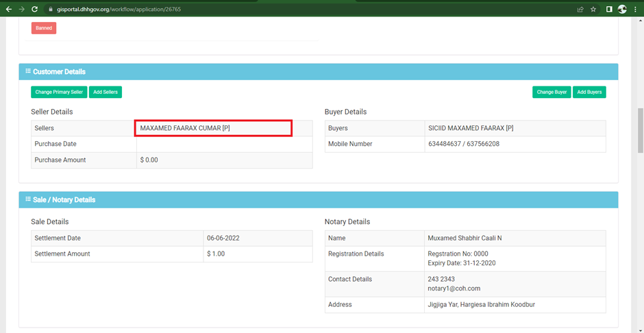Open the browser profile avatar
The image size is (644, 333).
tap(622, 9)
